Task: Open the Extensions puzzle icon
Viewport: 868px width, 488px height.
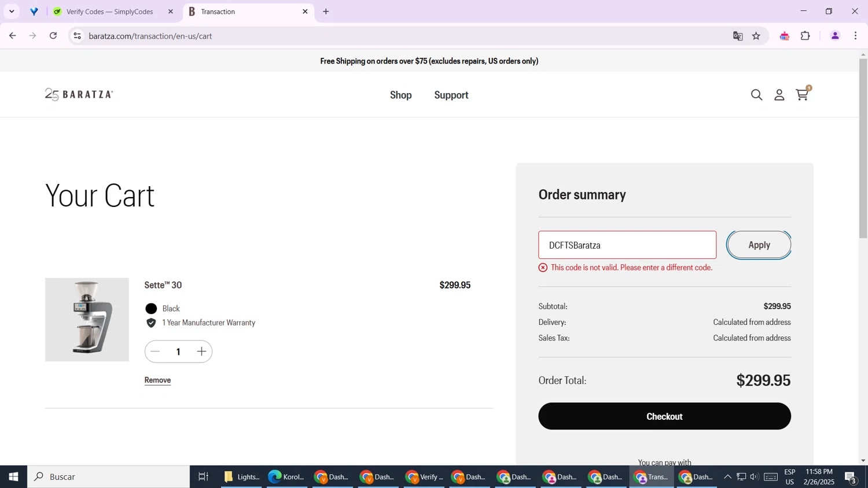Action: pos(806,36)
